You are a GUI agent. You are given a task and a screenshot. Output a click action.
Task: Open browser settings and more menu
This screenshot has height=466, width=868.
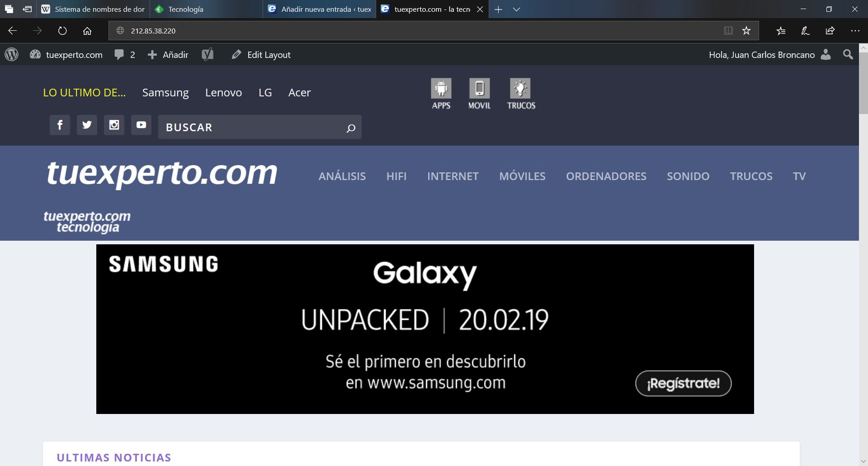coord(855,31)
